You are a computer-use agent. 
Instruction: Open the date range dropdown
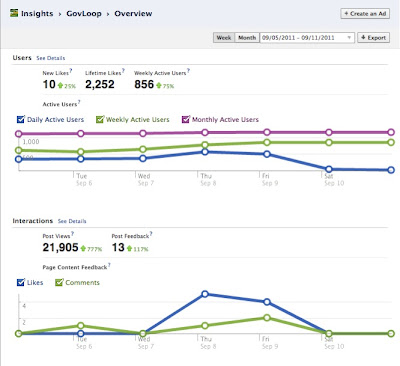(307, 38)
